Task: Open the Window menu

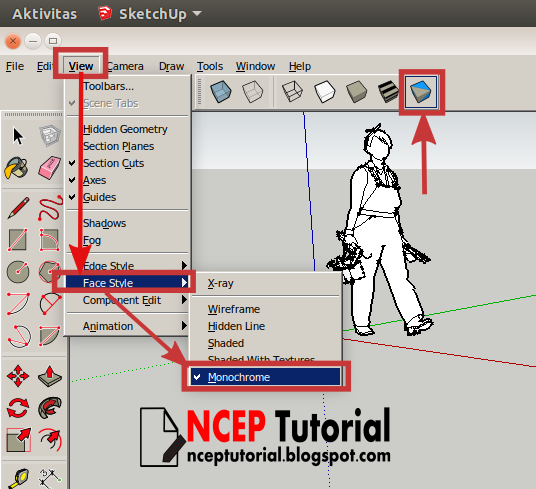Action: coord(255,66)
